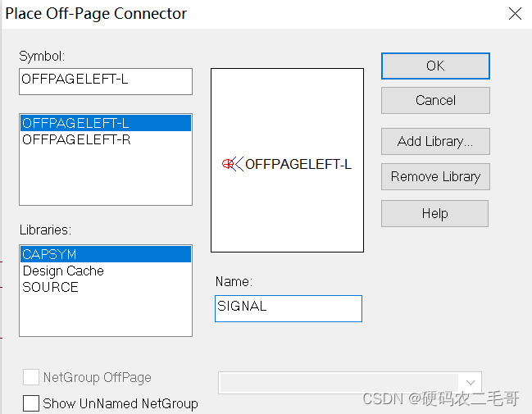Screen dimensions: 532x414
Task: Click inside the greyed-out NetGroup combo box field
Action: [x=339, y=383]
